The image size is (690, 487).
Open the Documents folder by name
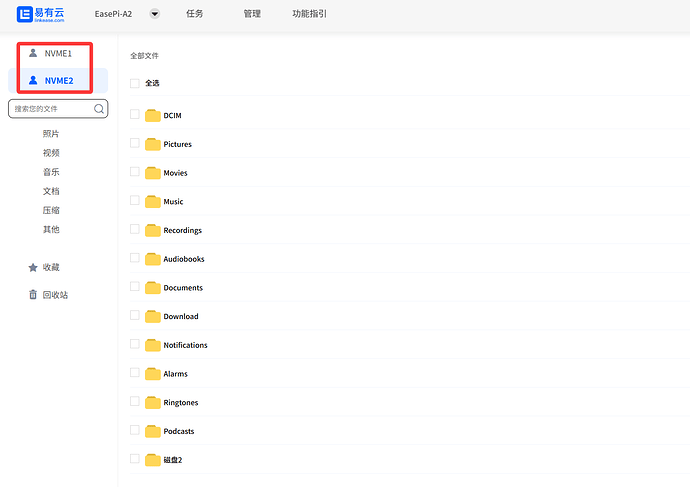pos(183,288)
